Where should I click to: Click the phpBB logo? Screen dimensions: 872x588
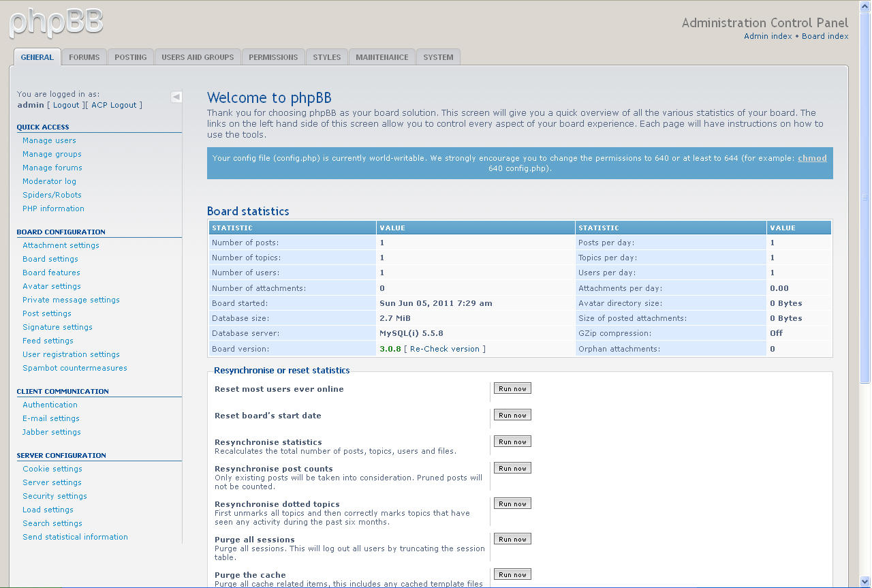click(56, 22)
